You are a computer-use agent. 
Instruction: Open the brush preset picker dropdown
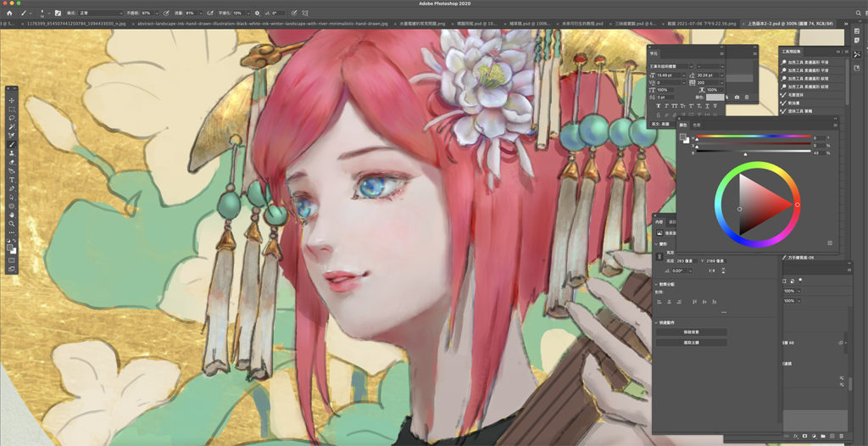[x=49, y=13]
